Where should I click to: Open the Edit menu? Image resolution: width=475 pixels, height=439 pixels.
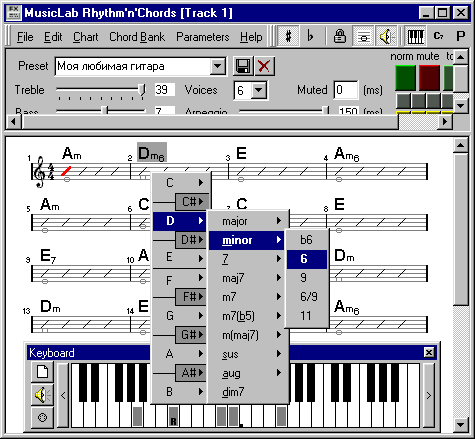[53, 37]
